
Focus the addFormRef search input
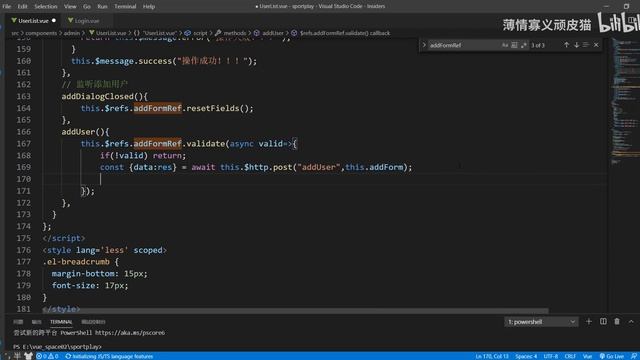tap(464, 45)
